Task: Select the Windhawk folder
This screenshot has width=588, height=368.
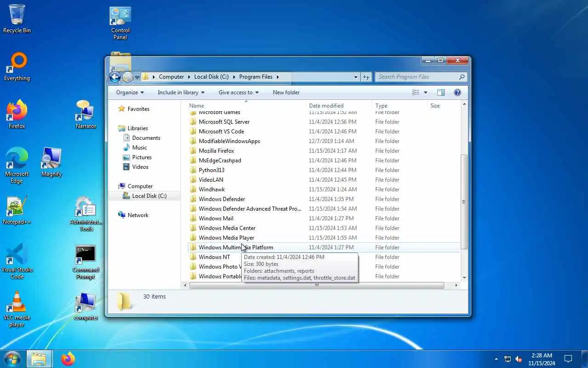Action: tap(323, 190)
